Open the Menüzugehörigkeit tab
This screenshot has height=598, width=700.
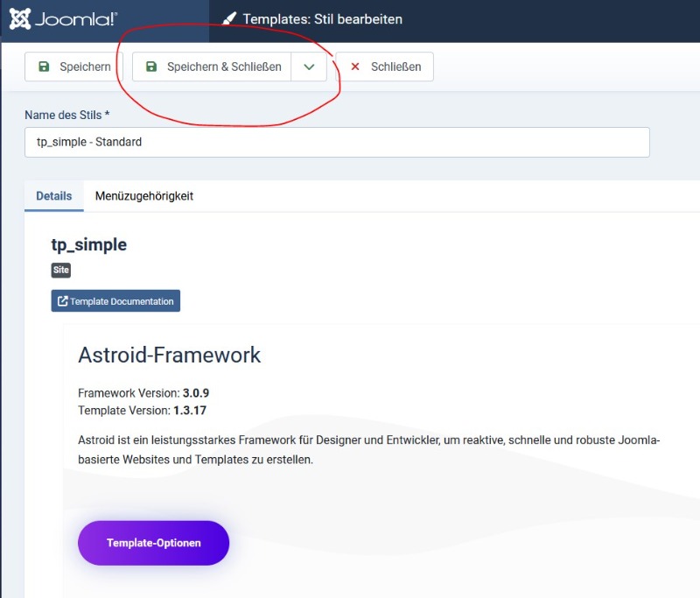144,196
